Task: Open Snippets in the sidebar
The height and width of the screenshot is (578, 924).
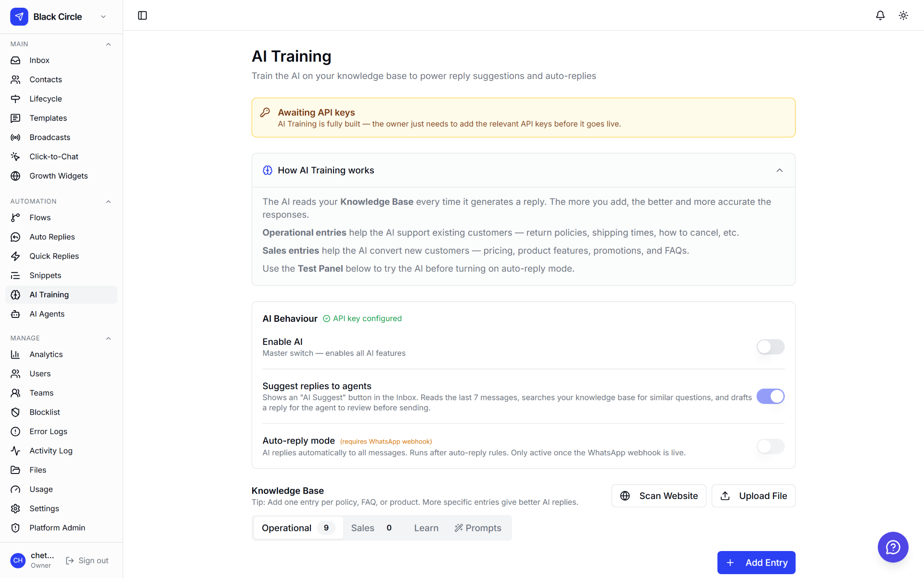Action: (x=61, y=276)
